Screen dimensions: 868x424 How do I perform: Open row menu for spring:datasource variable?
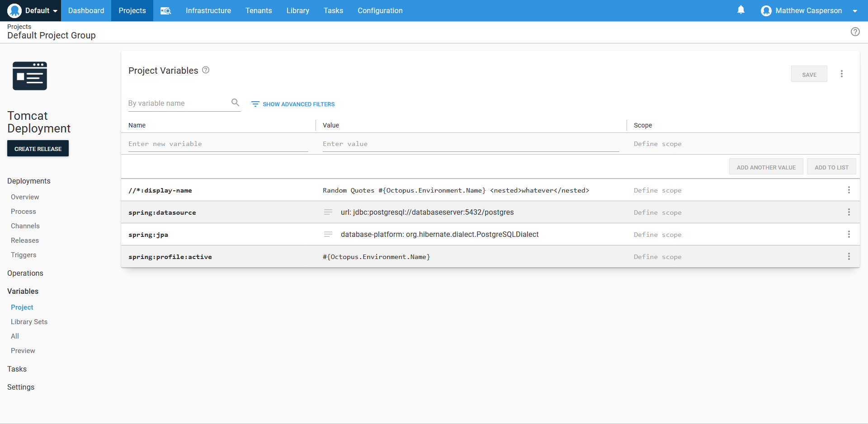coord(849,212)
